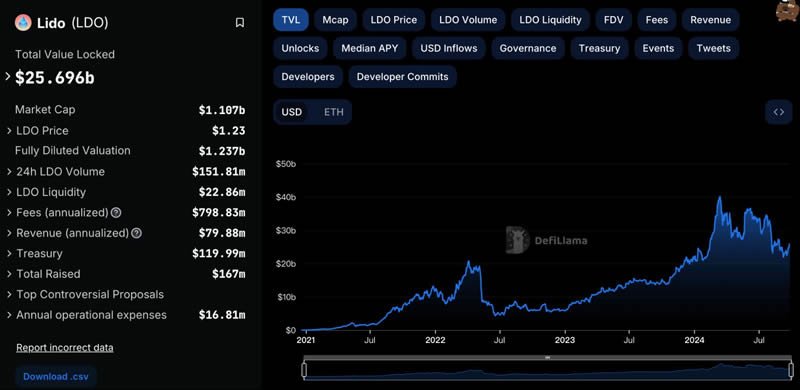Click the Lido logo icon
Viewport: 800px width, 390px height.
coord(23,22)
